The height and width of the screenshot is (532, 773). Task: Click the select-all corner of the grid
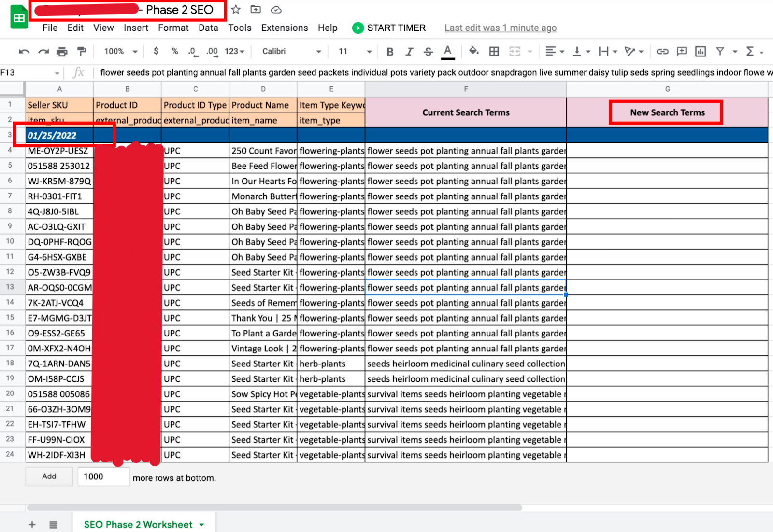pos(12,89)
